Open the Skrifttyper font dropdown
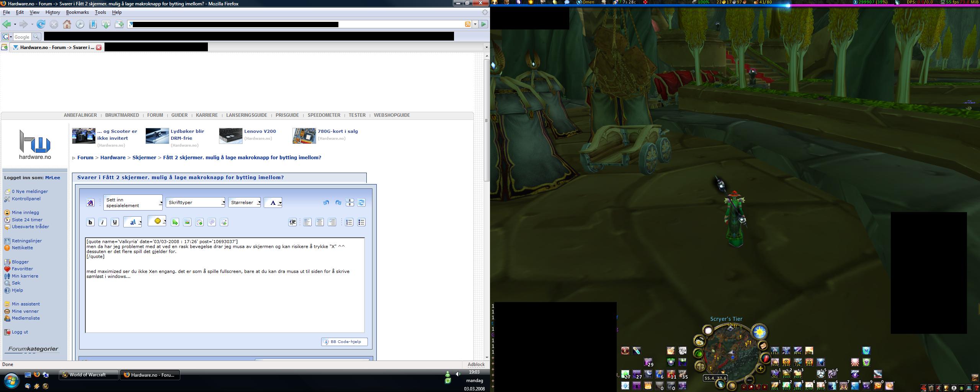The height and width of the screenshot is (392, 980). tap(195, 203)
